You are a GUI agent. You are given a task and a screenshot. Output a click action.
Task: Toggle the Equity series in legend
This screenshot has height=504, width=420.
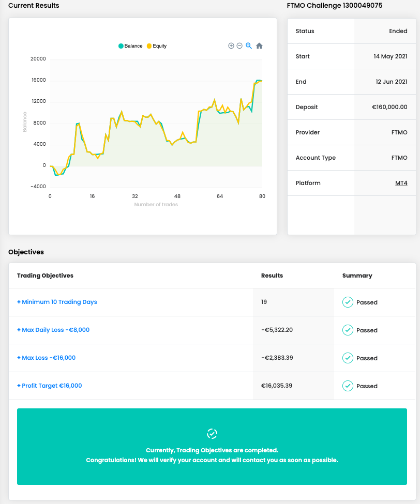(x=157, y=46)
